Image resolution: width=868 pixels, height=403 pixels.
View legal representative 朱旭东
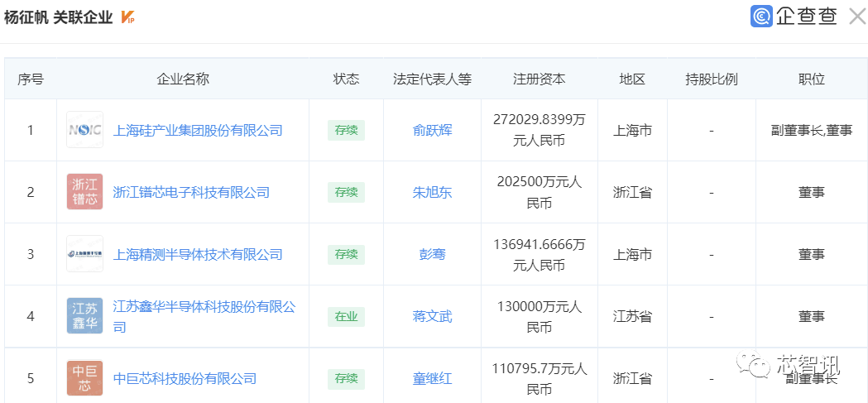tap(432, 192)
